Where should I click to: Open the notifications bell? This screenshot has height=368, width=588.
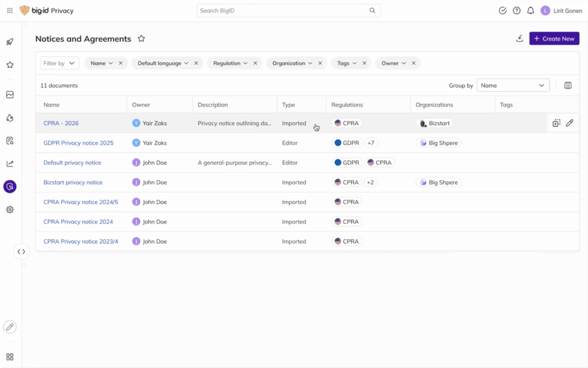530,10
